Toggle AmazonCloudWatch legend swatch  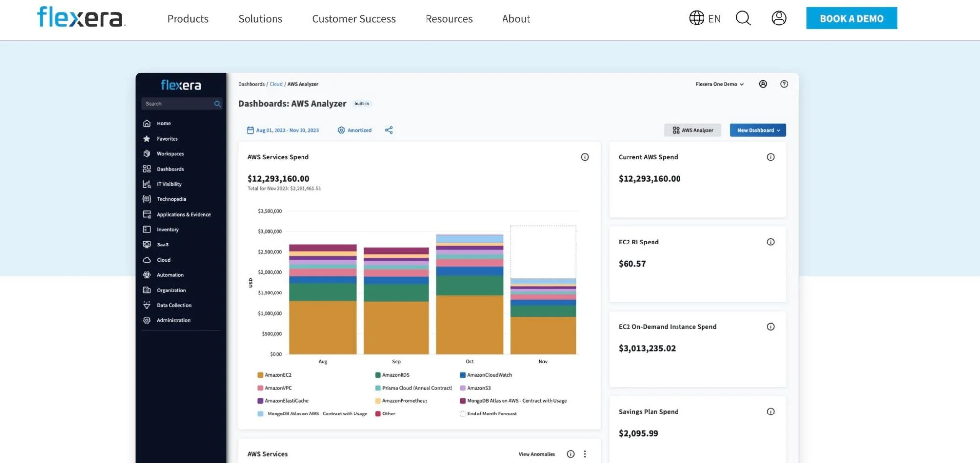[x=463, y=375]
